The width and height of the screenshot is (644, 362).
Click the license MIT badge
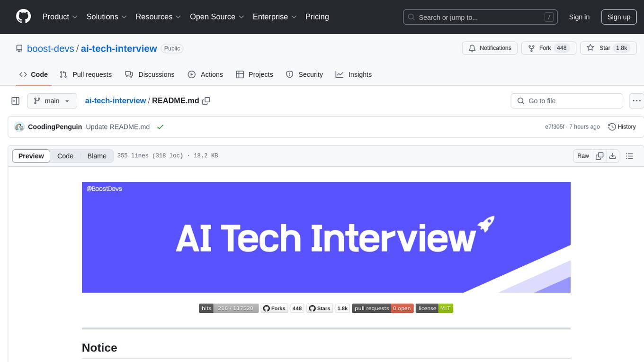tap(434, 308)
